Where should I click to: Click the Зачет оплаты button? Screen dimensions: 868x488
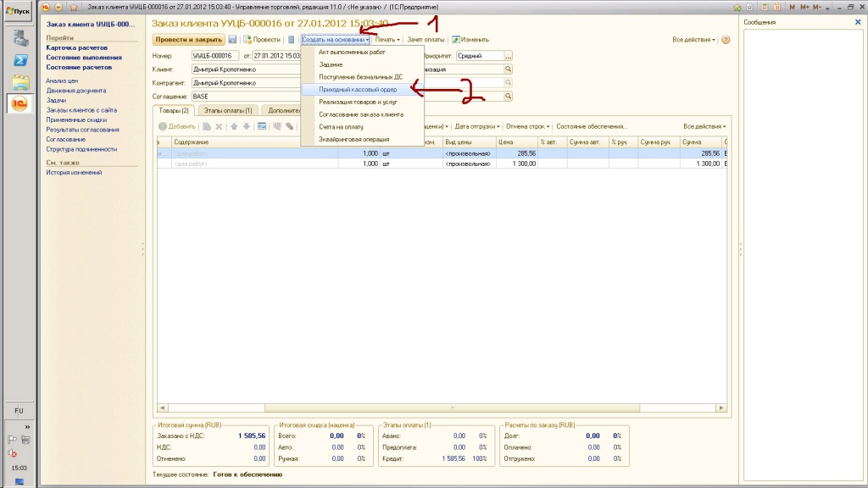[426, 40]
